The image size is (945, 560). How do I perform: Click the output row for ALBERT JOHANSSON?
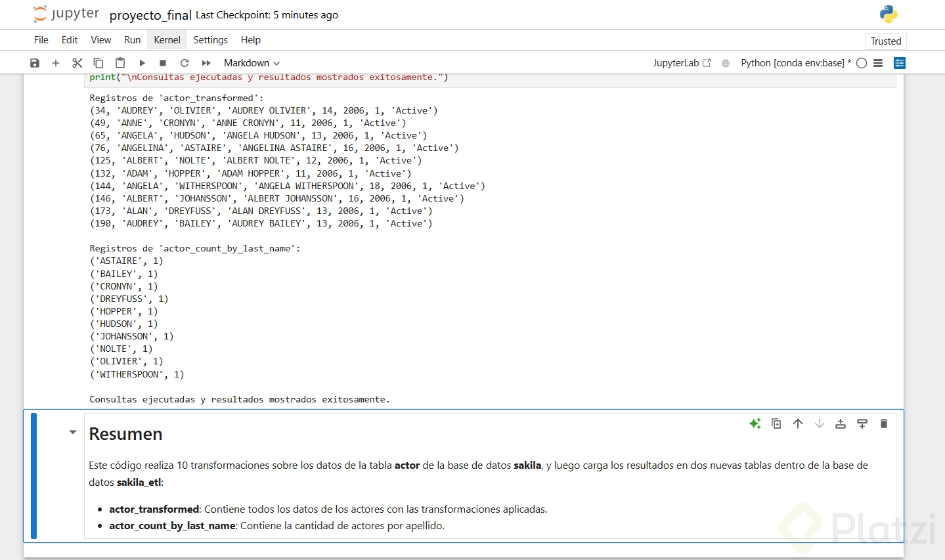[277, 199]
